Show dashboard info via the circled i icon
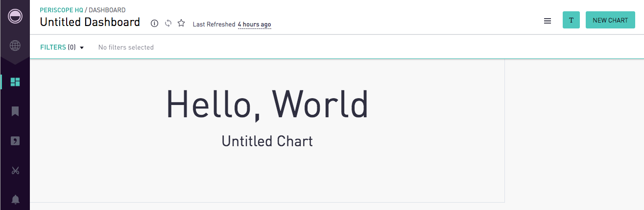644x210 pixels. point(154,24)
